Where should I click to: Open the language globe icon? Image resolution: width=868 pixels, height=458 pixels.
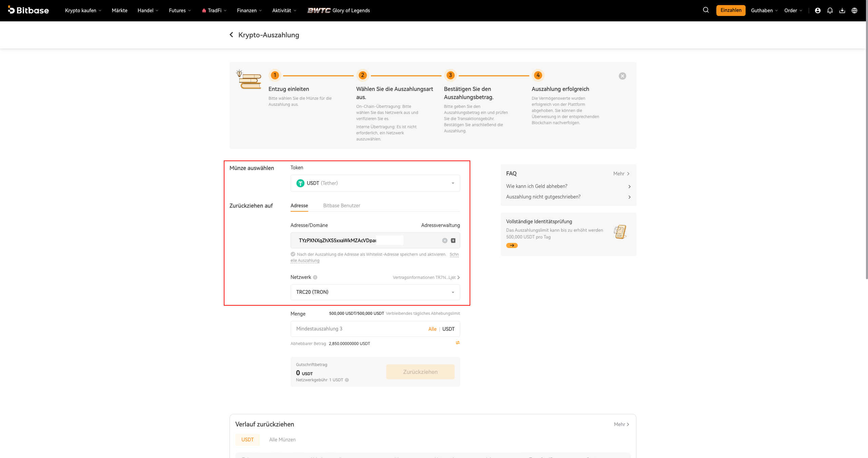click(x=854, y=11)
